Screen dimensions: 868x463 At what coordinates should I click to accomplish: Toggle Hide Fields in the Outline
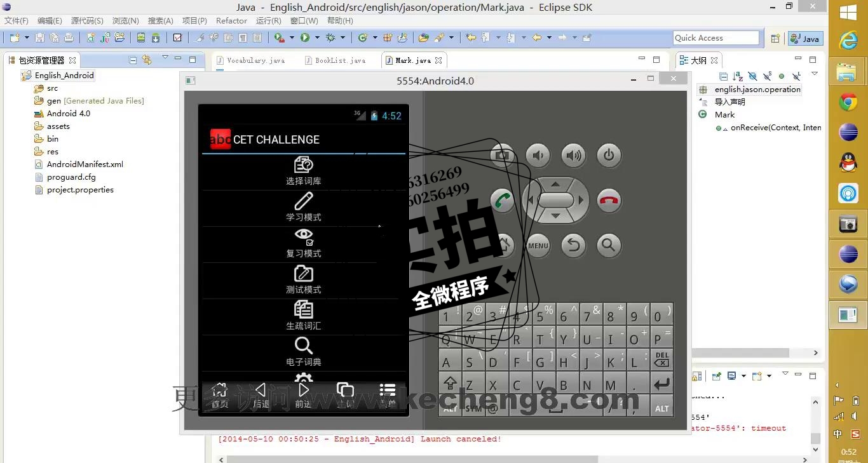pos(752,76)
